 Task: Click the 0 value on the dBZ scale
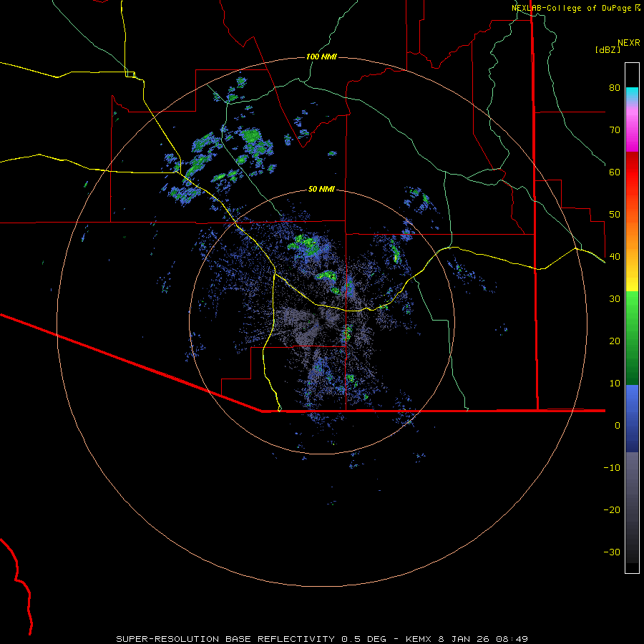click(618, 426)
